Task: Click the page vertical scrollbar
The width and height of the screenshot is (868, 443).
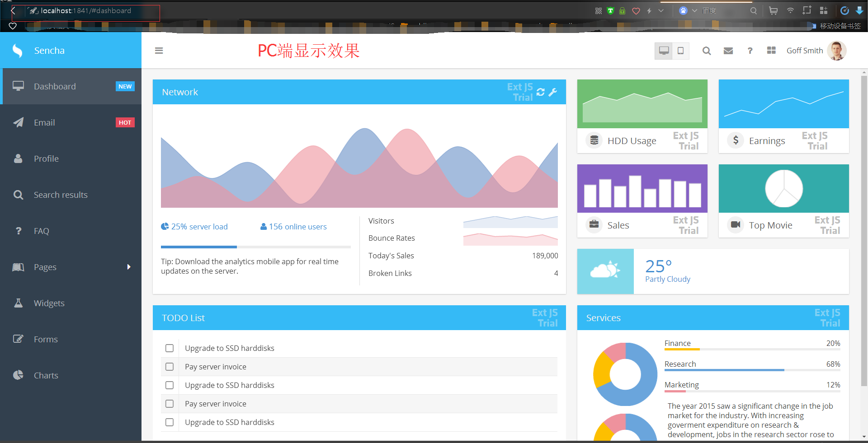Action: (x=864, y=230)
